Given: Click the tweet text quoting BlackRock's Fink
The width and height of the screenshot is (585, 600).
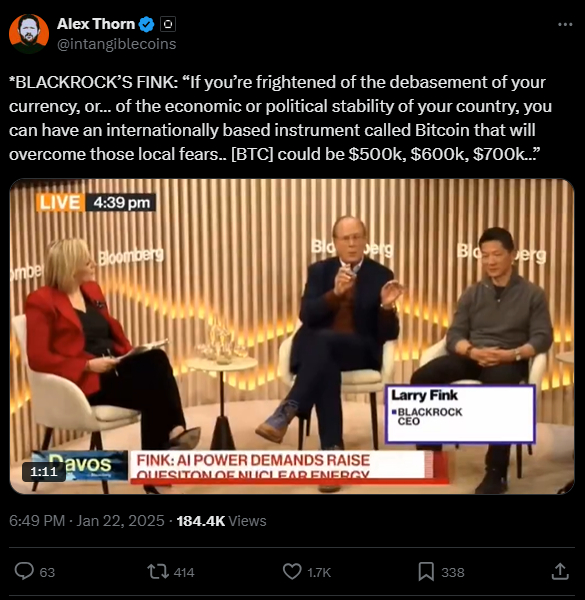Looking at the screenshot, I should [x=280, y=118].
